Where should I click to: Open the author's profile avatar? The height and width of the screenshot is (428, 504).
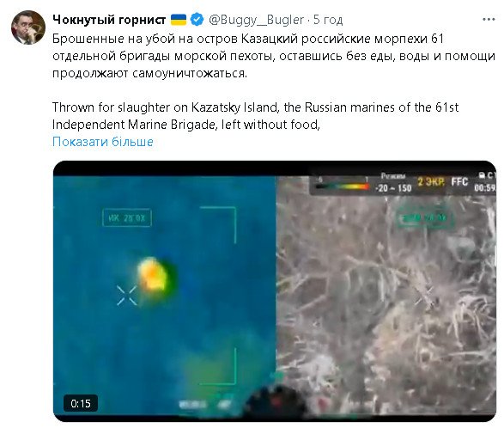point(28,28)
